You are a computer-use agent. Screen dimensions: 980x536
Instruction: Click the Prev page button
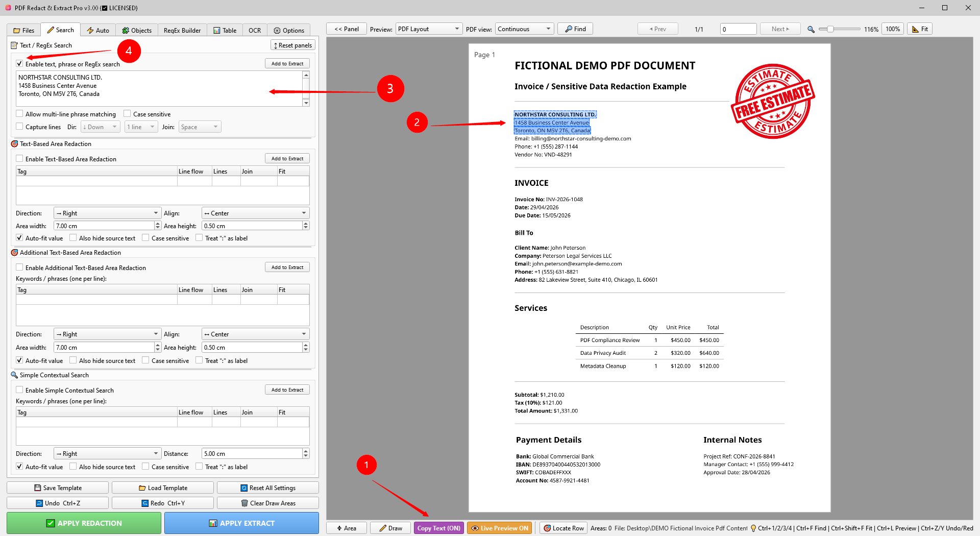point(658,29)
